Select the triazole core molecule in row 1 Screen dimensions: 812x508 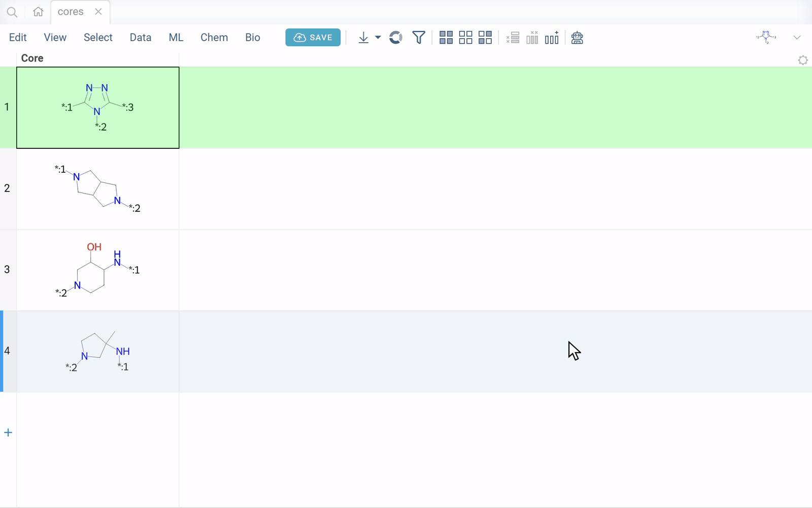98,108
